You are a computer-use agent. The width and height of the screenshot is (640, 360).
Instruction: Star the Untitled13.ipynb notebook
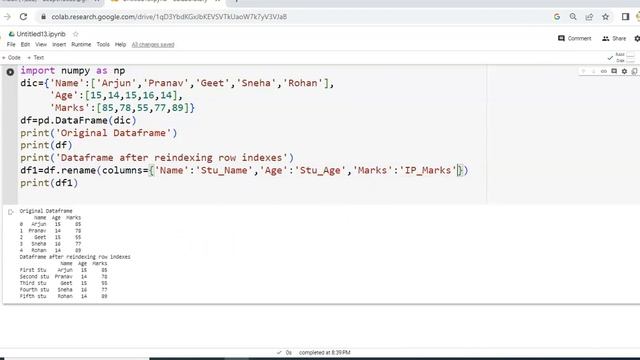pyautogui.click(x=76, y=34)
